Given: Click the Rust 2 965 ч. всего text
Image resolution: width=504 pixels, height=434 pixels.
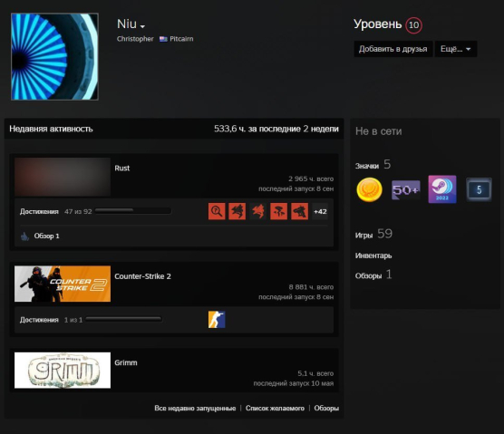Looking at the screenshot, I should (311, 178).
